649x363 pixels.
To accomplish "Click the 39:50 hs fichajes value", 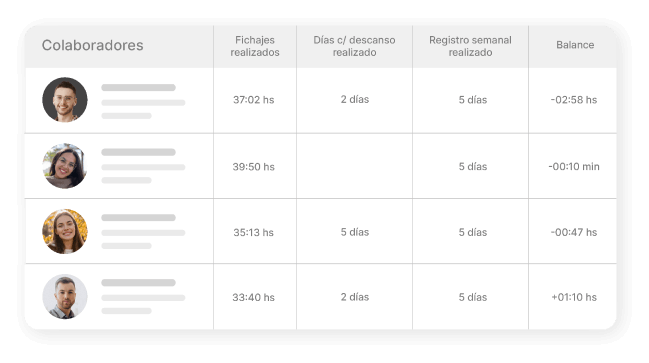I will (254, 167).
